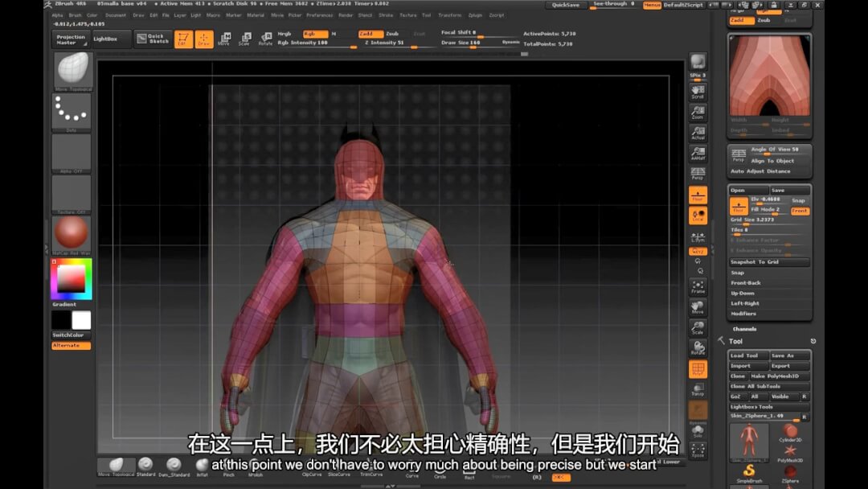868x489 pixels.
Task: Select the Move transform icon in top shelf
Action: pyautogui.click(x=224, y=39)
